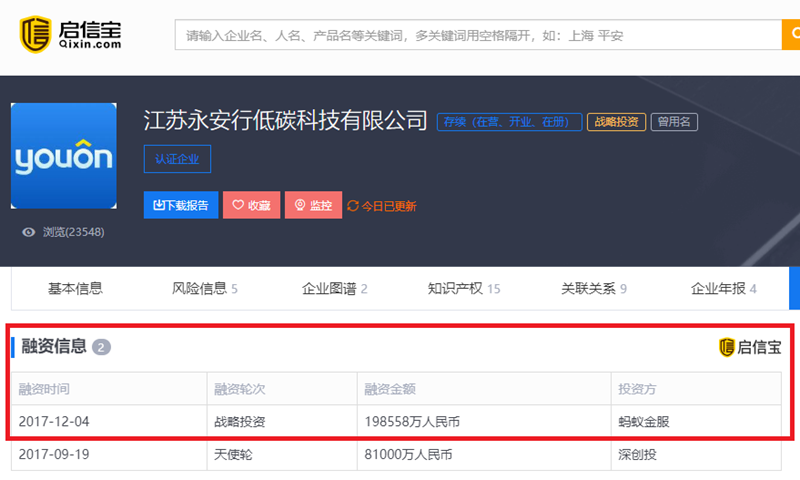Open the youon company logo thumbnail
Viewport: 800px width, 480px height.
tap(64, 156)
